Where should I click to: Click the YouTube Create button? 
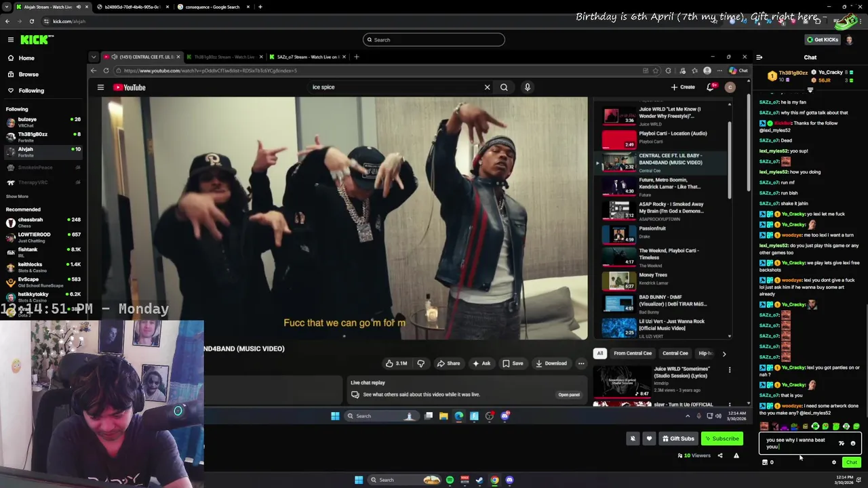[x=683, y=87]
